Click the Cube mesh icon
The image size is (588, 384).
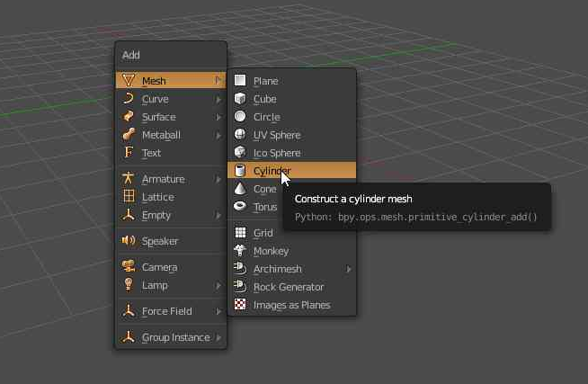pyautogui.click(x=240, y=99)
